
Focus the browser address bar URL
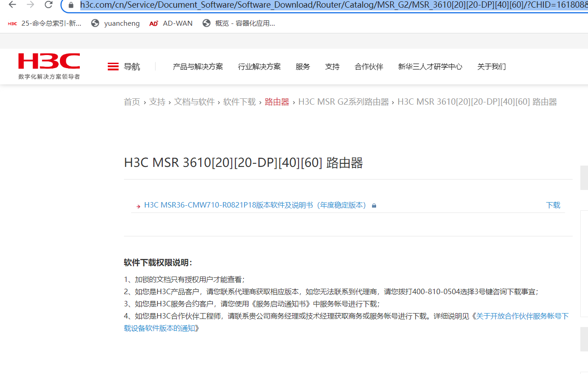(334, 5)
